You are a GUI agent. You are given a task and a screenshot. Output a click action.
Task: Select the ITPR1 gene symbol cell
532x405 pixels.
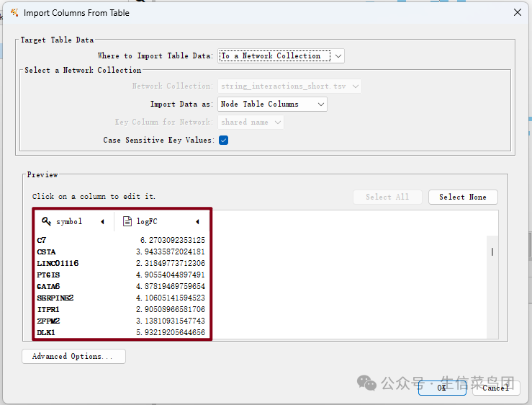point(48,310)
